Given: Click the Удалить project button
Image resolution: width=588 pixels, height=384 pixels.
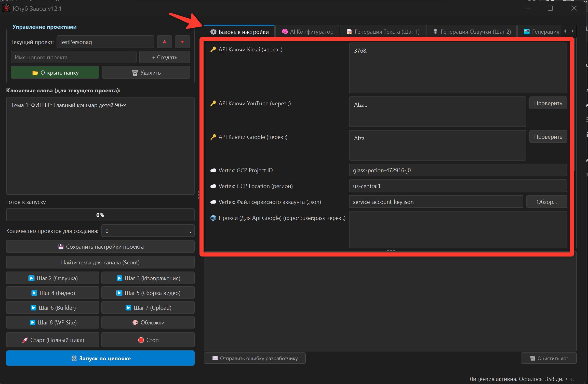Looking at the screenshot, I should click(x=146, y=73).
